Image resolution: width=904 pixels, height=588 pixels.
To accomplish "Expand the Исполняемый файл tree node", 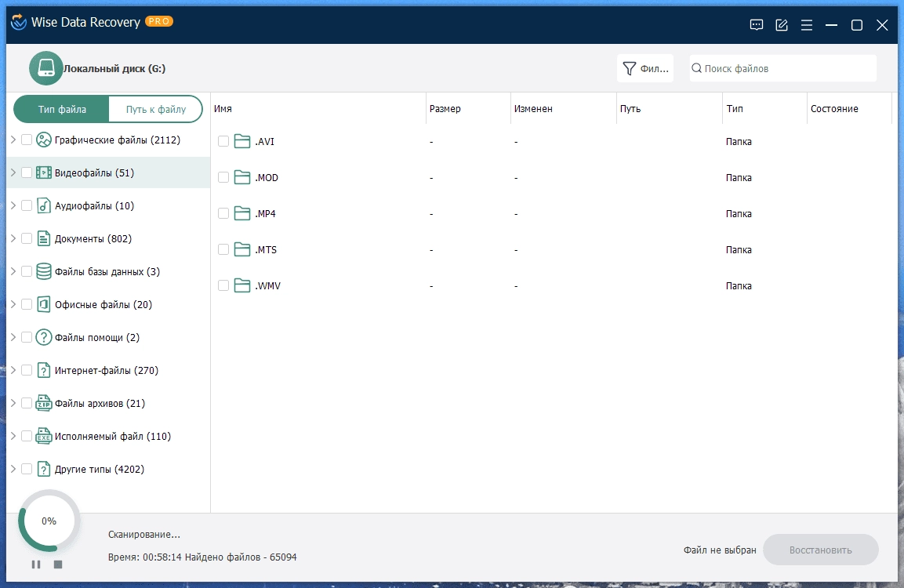I will click(13, 435).
